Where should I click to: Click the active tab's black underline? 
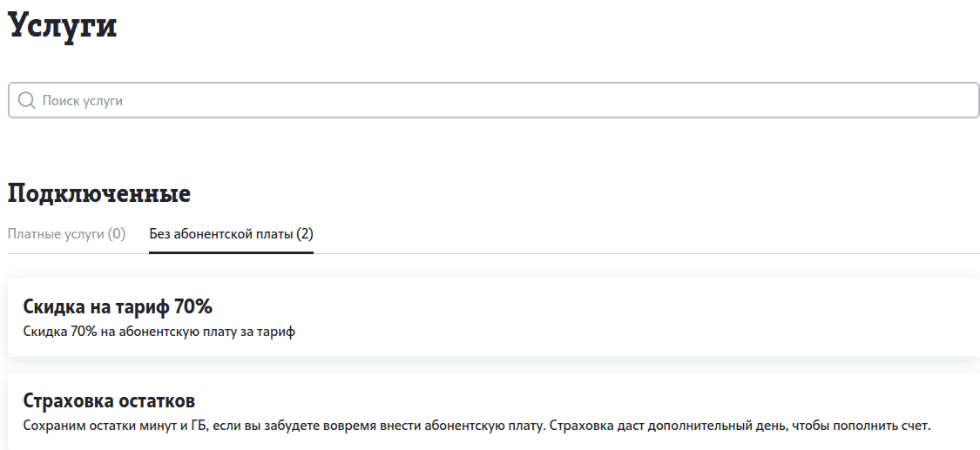(231, 252)
